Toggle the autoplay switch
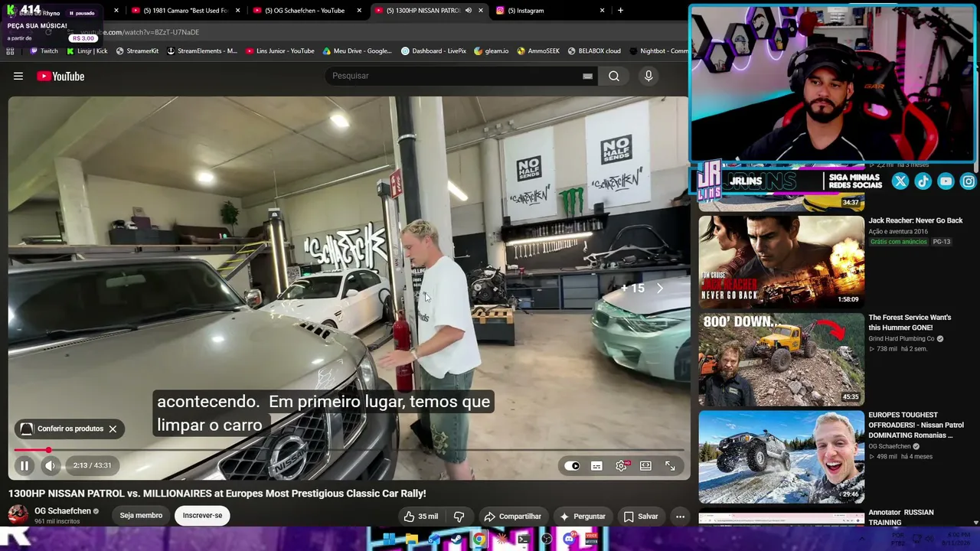Image resolution: width=980 pixels, height=551 pixels. (x=572, y=465)
